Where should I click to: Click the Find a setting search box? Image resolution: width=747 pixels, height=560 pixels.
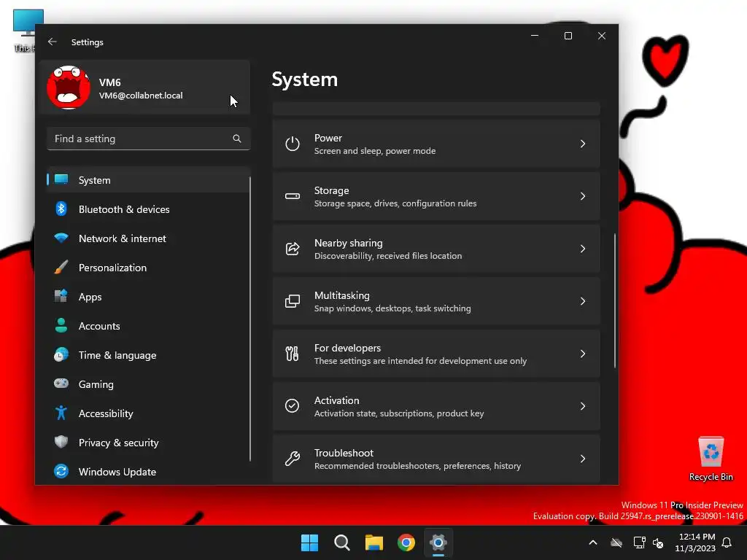point(148,139)
